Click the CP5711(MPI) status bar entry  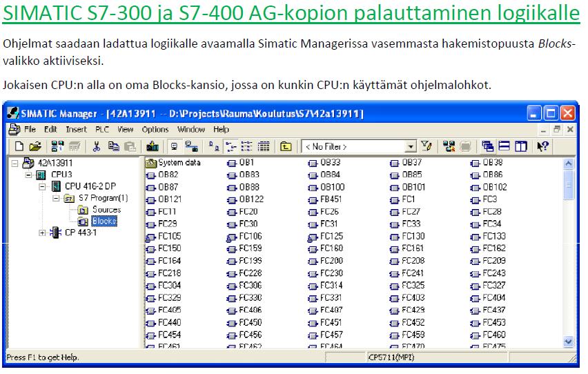coord(391,357)
